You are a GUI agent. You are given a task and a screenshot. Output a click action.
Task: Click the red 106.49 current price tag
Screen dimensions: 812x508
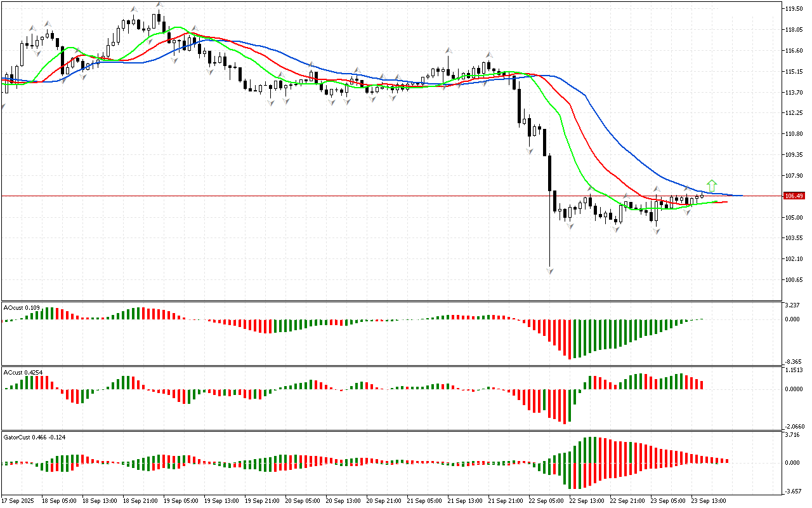(x=794, y=196)
